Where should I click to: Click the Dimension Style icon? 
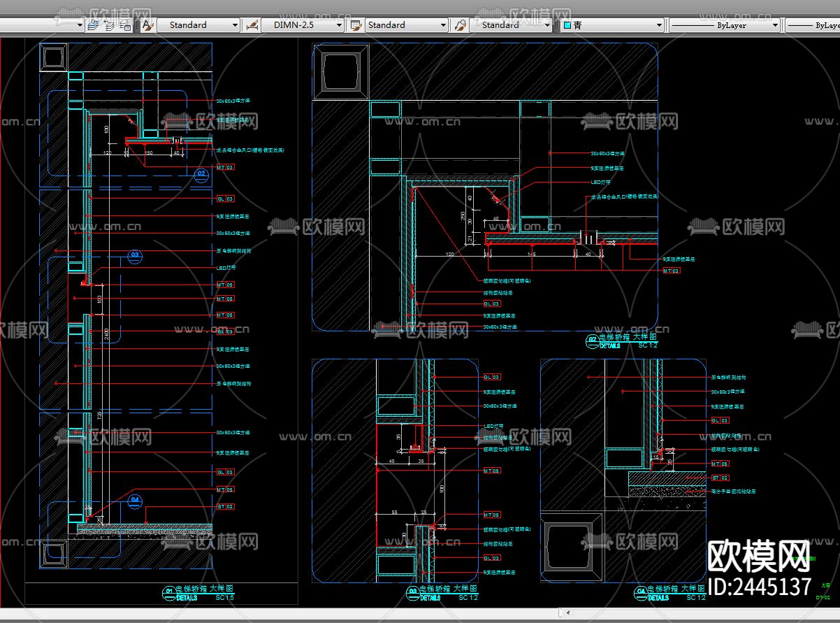[252, 25]
